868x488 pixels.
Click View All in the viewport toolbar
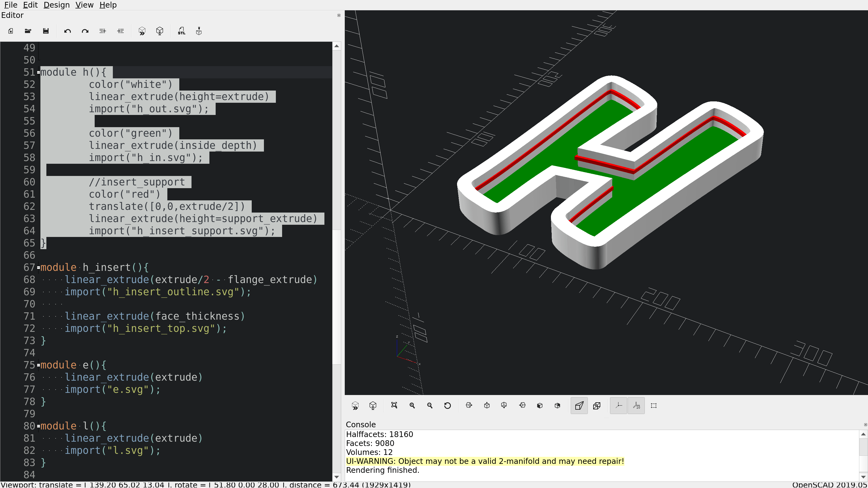point(394,406)
